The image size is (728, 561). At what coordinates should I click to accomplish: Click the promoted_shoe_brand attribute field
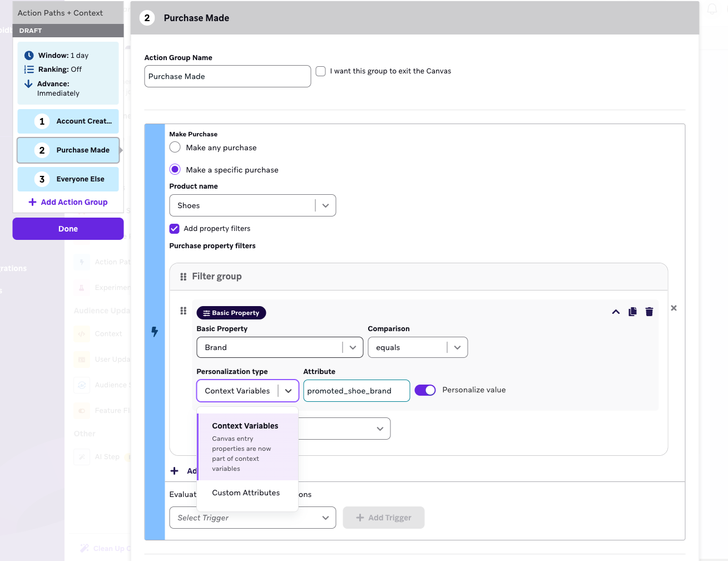pos(356,391)
